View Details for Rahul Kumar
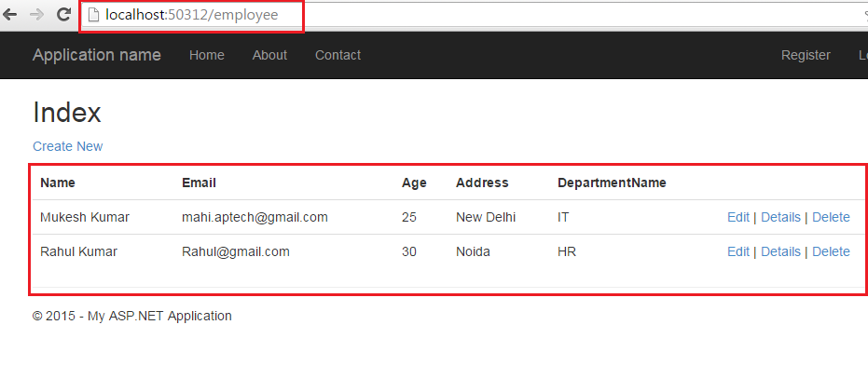This screenshot has height=379, width=868. click(780, 251)
